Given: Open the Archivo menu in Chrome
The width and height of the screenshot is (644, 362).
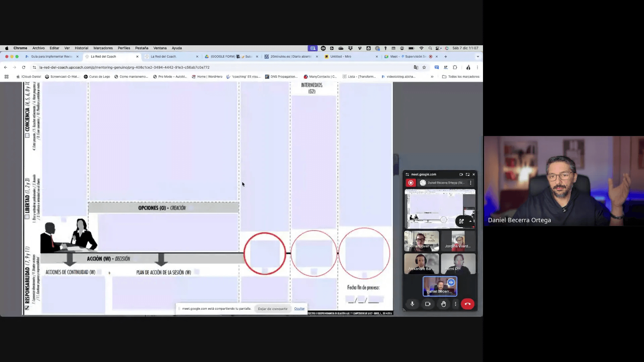Looking at the screenshot, I should [39, 48].
